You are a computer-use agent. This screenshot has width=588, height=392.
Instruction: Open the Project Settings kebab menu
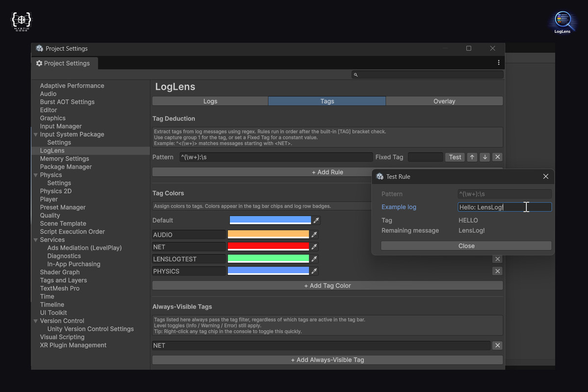pyautogui.click(x=498, y=63)
